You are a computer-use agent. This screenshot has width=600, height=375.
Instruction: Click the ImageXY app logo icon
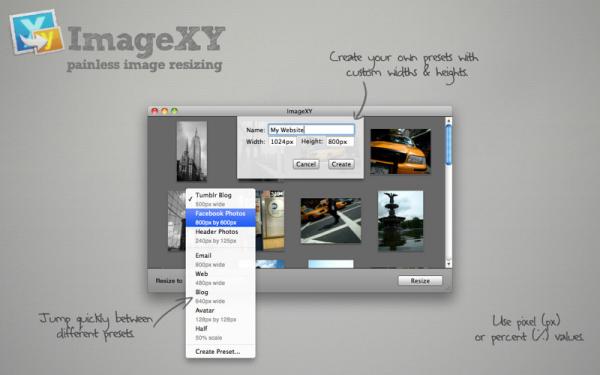(37, 32)
